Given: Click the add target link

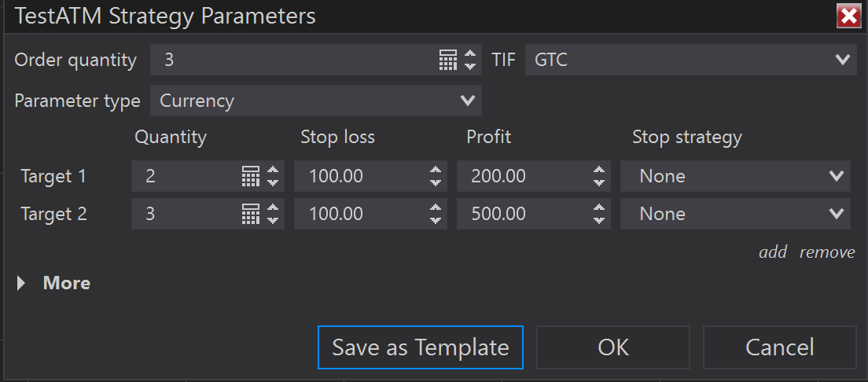Looking at the screenshot, I should point(772,252).
